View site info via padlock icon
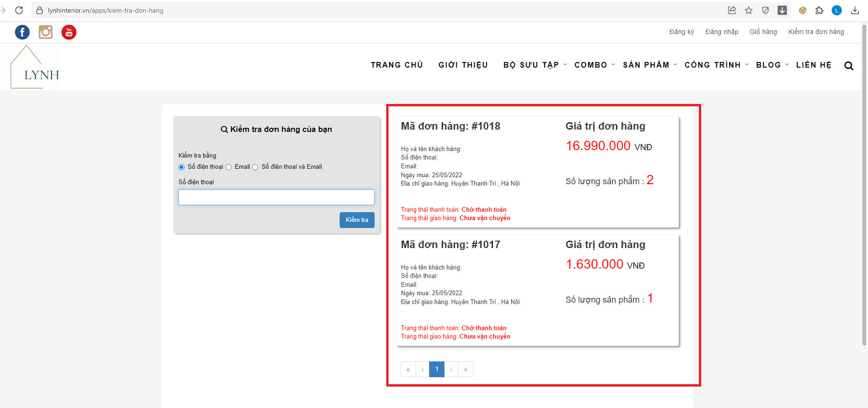 click(40, 10)
